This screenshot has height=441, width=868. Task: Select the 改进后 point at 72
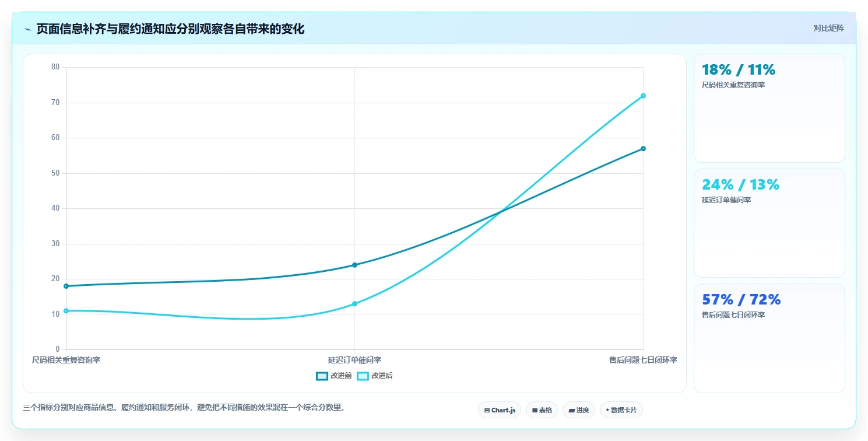click(643, 96)
